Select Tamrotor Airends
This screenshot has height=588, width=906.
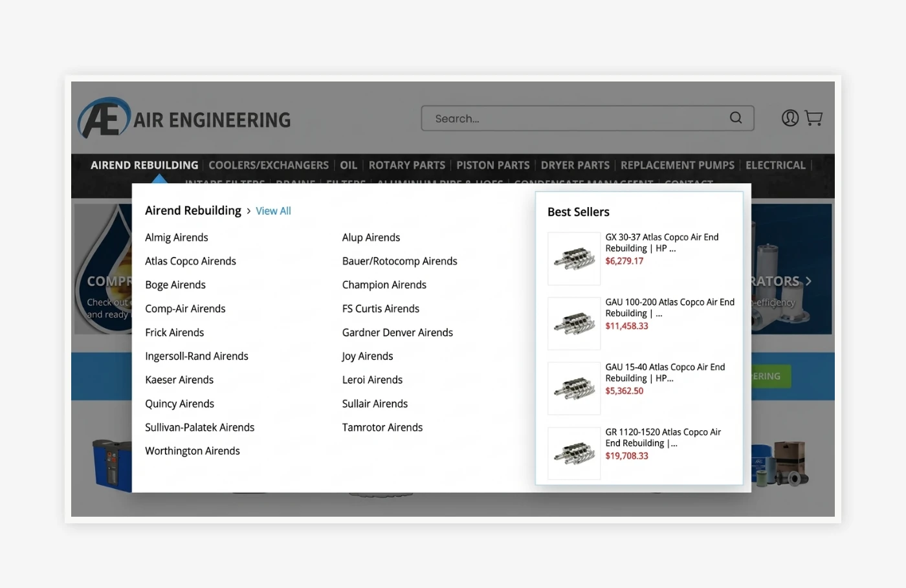point(382,428)
